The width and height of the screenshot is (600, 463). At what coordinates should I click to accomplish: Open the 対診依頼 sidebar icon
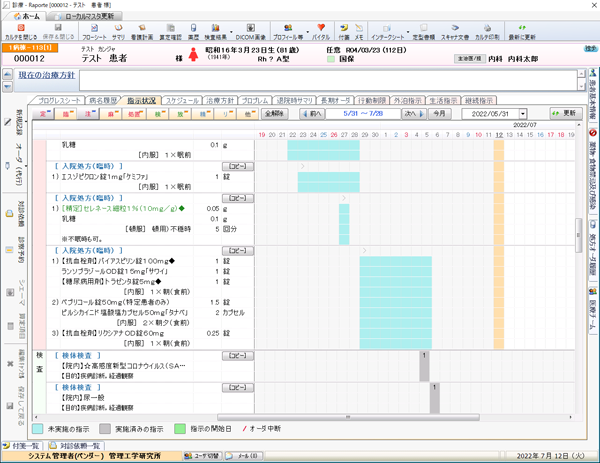pos(9,214)
